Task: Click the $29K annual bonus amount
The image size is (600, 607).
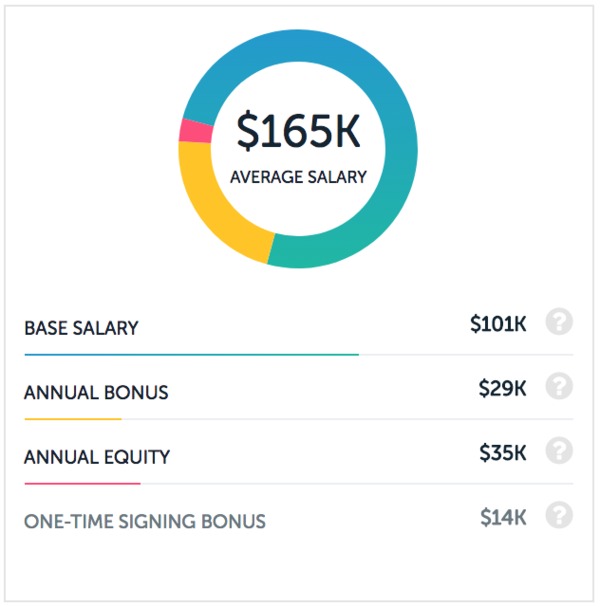Action: [502, 388]
